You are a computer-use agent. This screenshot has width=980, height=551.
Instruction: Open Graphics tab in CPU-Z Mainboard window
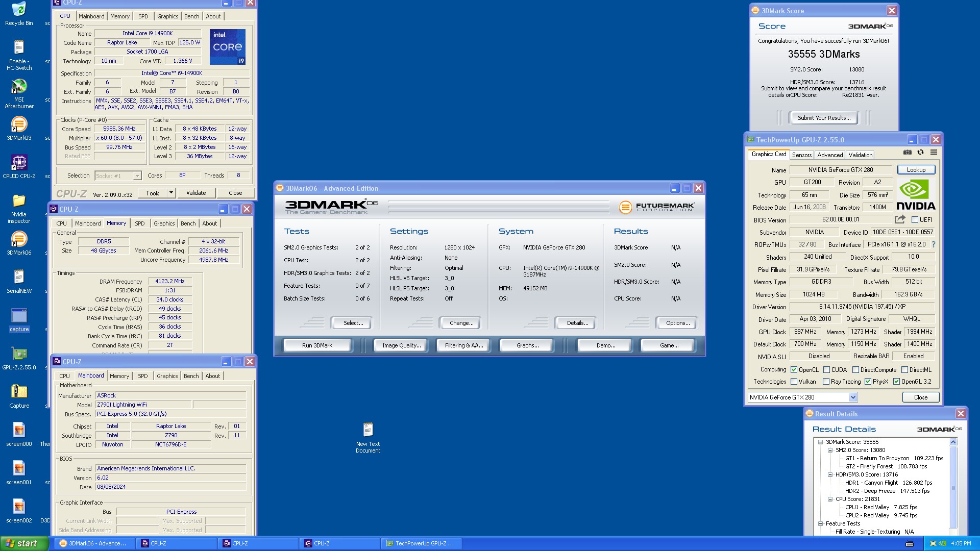(167, 376)
